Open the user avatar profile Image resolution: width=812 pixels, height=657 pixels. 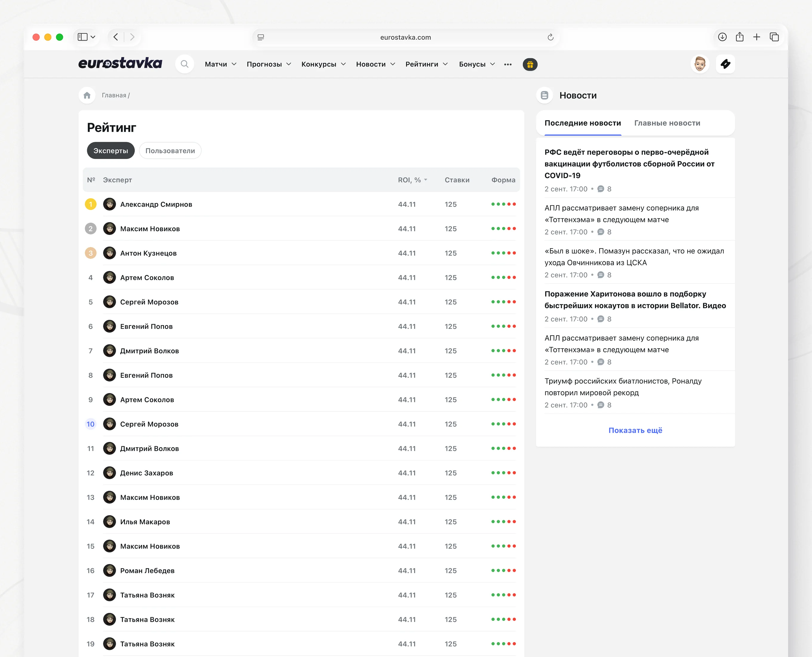point(700,64)
